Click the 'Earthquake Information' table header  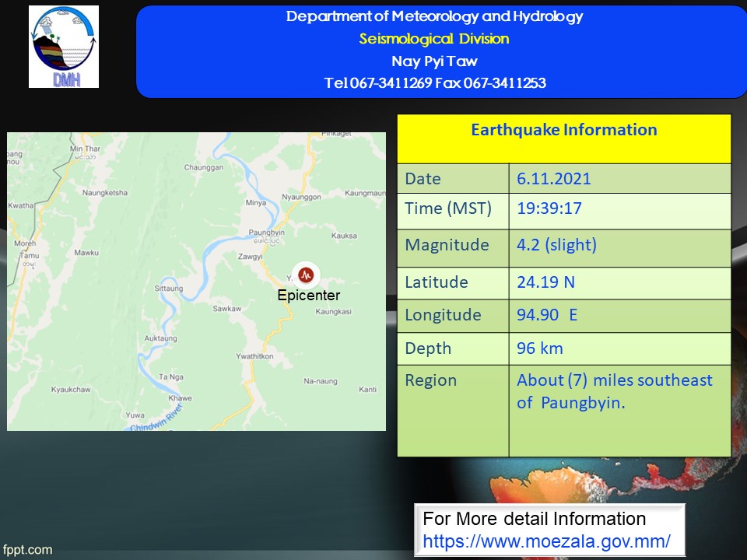(564, 130)
